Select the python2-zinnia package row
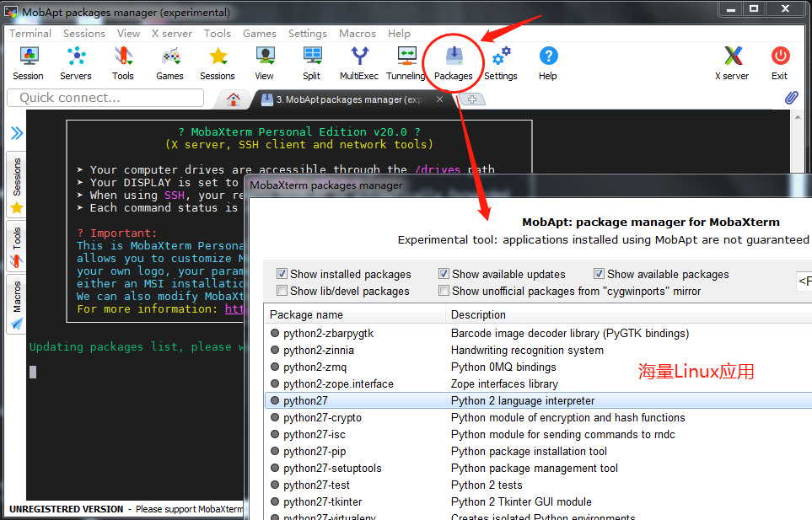The width and height of the screenshot is (812, 520). [x=538, y=351]
